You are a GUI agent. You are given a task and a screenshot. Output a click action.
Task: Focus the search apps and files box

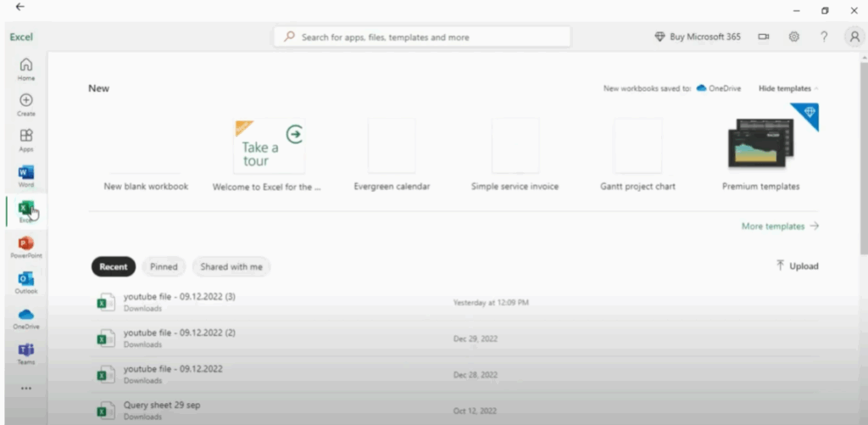point(422,37)
